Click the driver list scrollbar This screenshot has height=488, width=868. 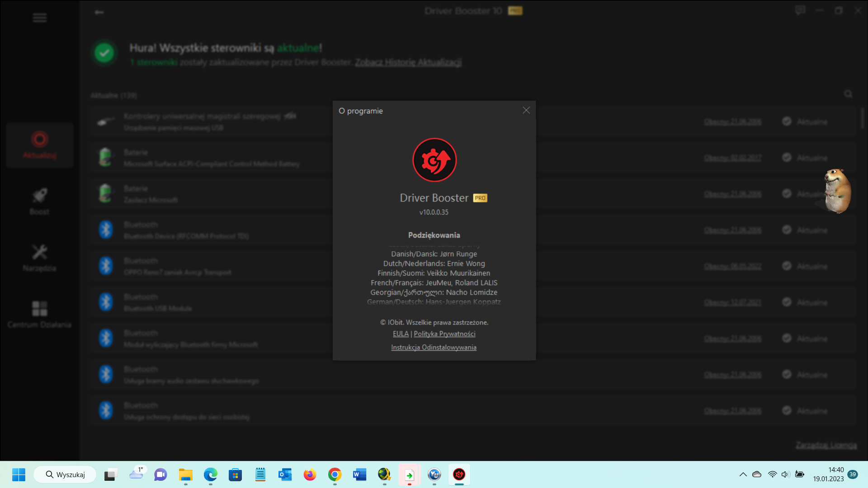click(862, 118)
